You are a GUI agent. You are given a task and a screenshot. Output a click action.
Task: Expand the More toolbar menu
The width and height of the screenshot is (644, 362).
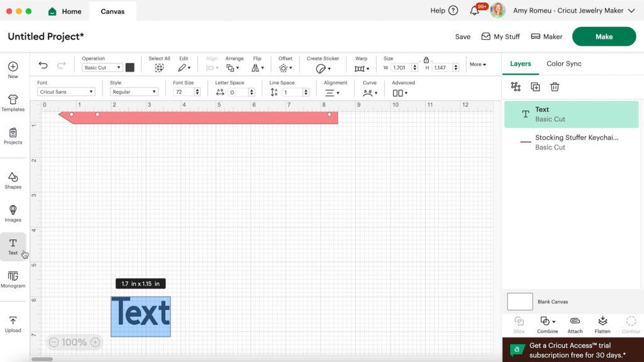point(478,65)
